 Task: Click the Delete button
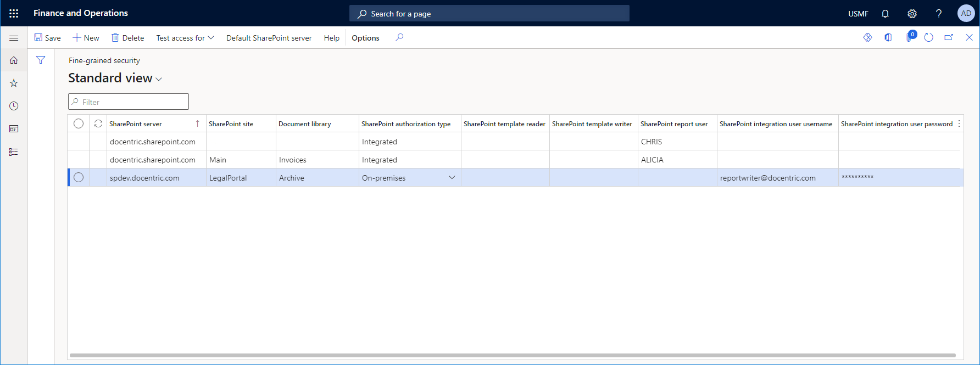[128, 38]
